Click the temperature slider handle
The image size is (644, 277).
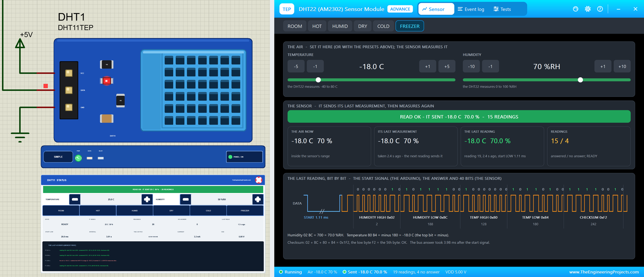[318, 80]
